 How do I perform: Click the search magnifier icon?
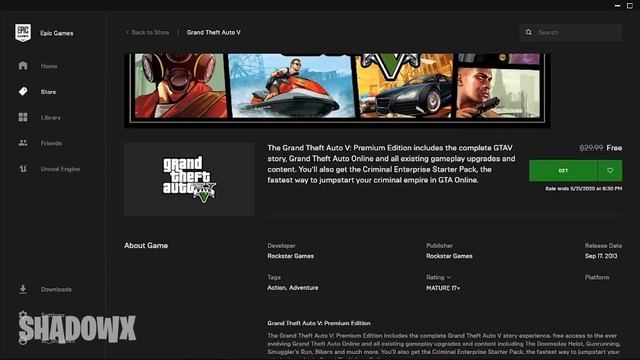click(x=529, y=32)
